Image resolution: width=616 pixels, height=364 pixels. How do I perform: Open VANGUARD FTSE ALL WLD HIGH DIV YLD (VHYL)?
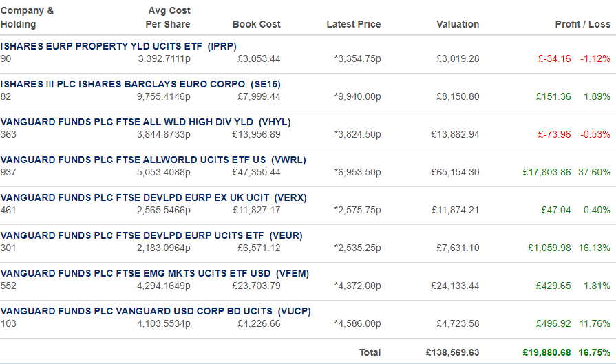145,122
